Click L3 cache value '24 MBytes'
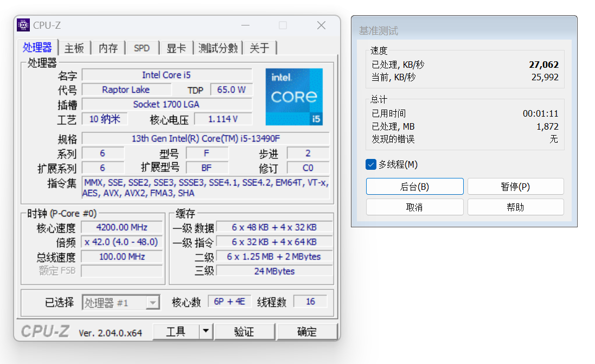The height and width of the screenshot is (364, 595). click(x=274, y=271)
